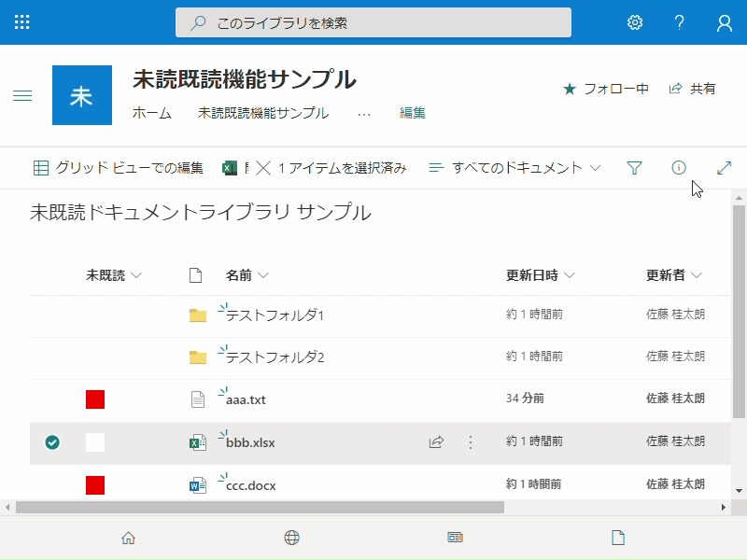This screenshot has height=560, width=747.
Task: Click the file type column header icon
Action: (196, 275)
